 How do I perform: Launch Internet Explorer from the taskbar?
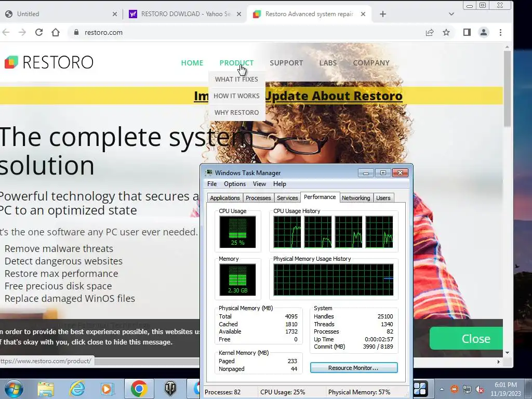77,389
